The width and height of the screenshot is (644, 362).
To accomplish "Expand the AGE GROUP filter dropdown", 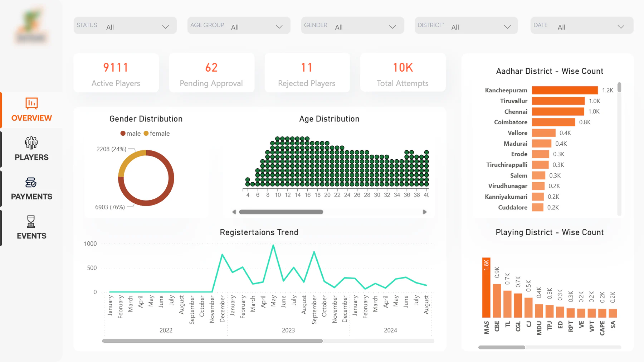I will pyautogui.click(x=239, y=25).
